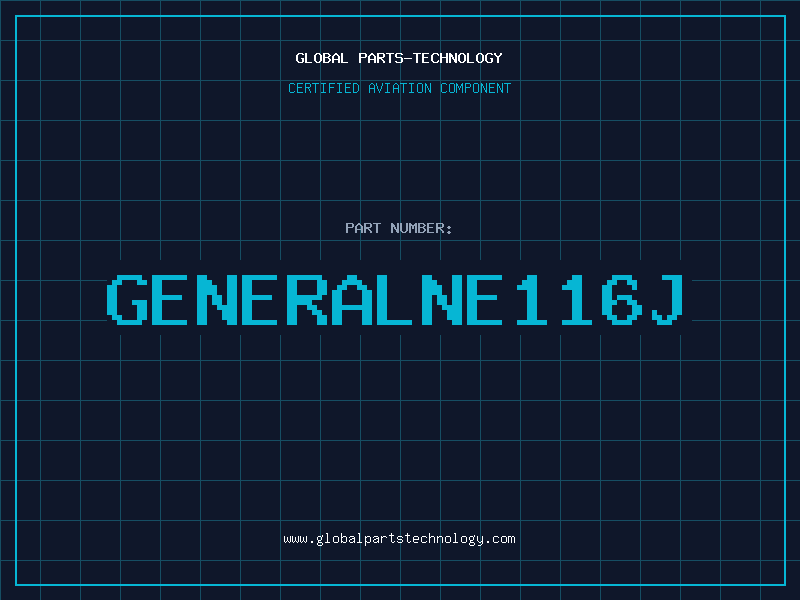800x600 pixels.
Task: Select the word COMPONENT in the subtitle
Action: point(475,89)
